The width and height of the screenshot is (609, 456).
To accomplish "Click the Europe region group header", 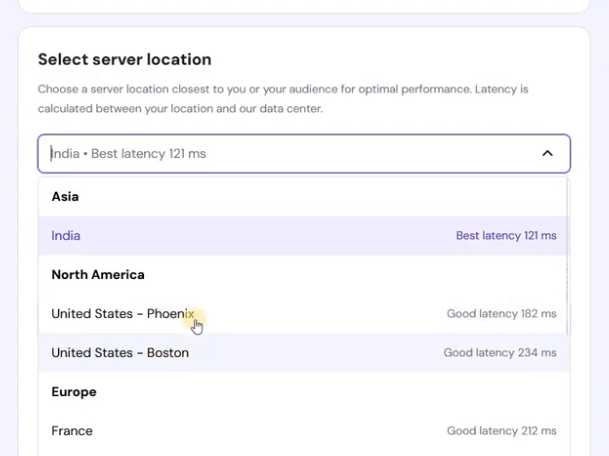I will [74, 392].
